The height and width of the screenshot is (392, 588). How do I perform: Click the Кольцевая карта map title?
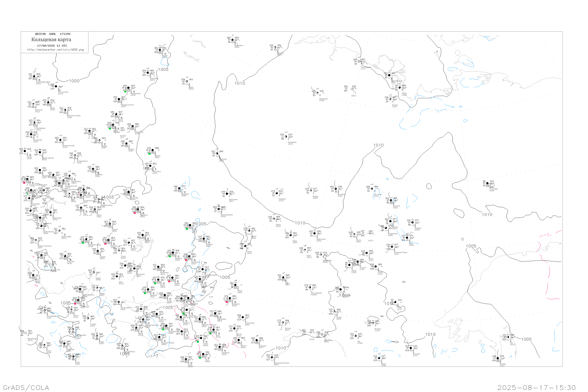click(51, 40)
